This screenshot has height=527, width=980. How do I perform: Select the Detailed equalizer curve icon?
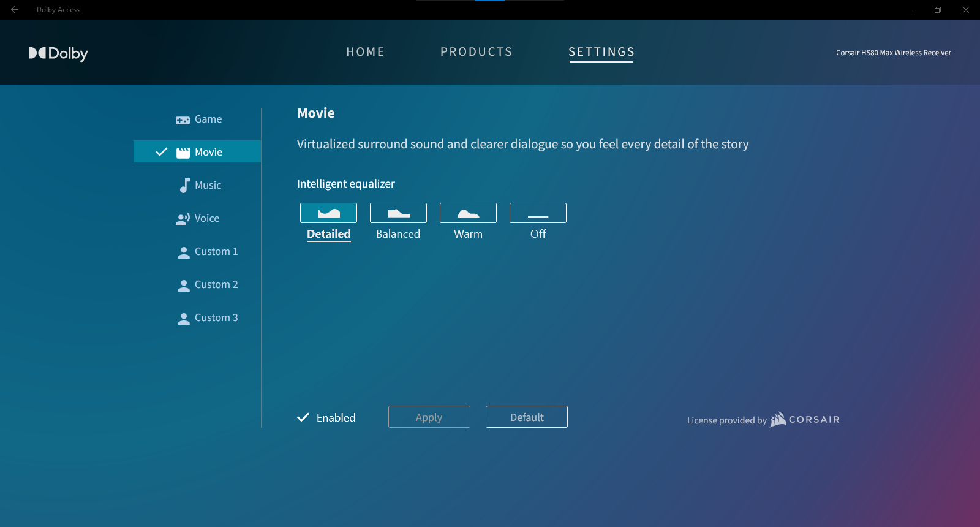[328, 213]
